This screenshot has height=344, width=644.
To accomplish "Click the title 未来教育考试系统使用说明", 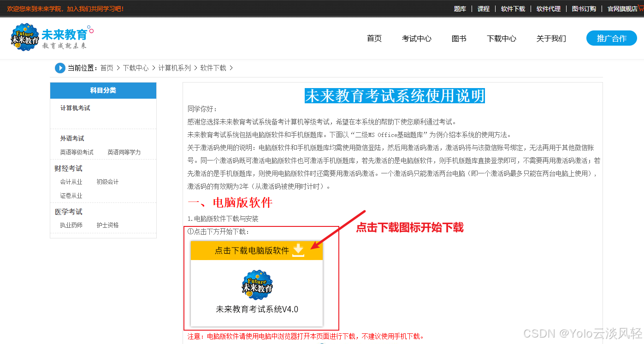I will (395, 96).
